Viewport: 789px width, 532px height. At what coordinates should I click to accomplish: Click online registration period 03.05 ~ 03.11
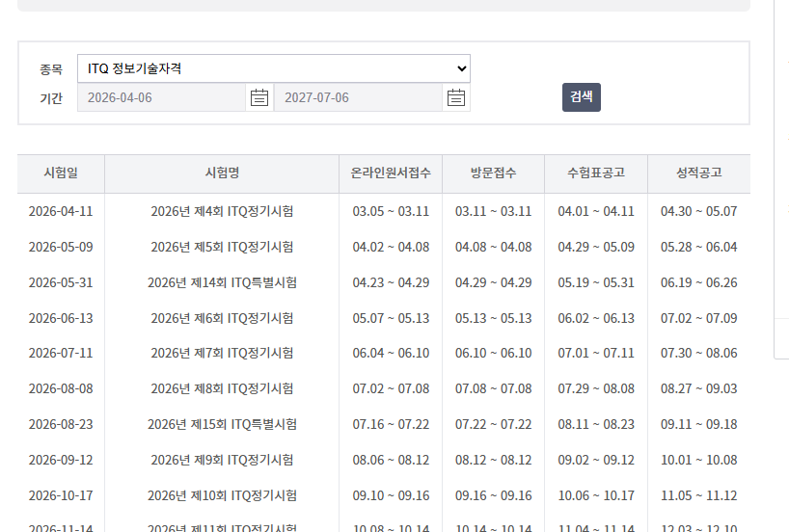[391, 211]
